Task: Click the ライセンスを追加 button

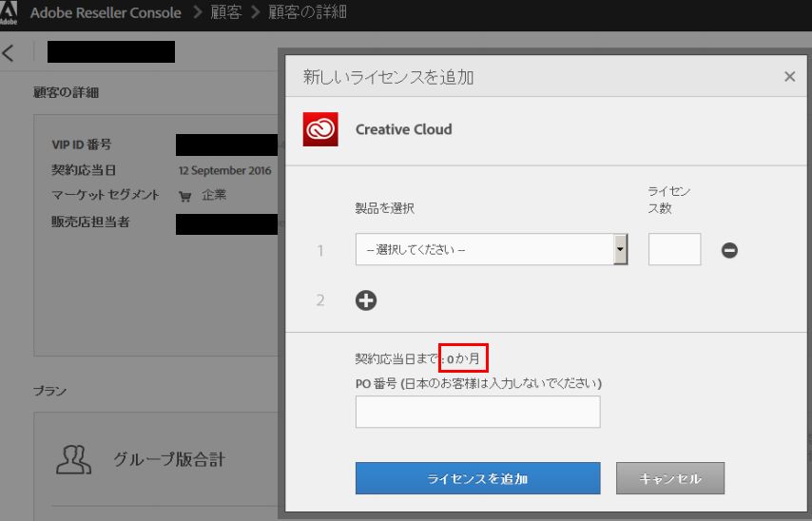Action: tap(477, 478)
